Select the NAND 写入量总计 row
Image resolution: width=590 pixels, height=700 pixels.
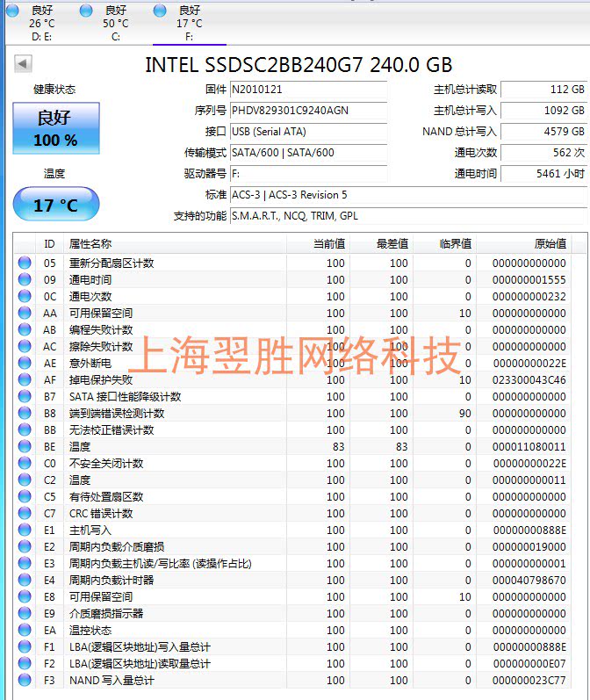292,680
